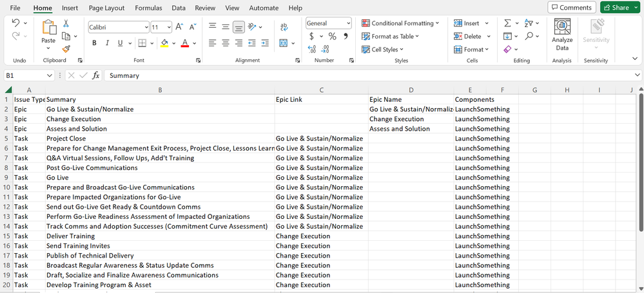Apply Comma Style number format
Image resolution: width=644 pixels, height=293 pixels.
point(346,36)
